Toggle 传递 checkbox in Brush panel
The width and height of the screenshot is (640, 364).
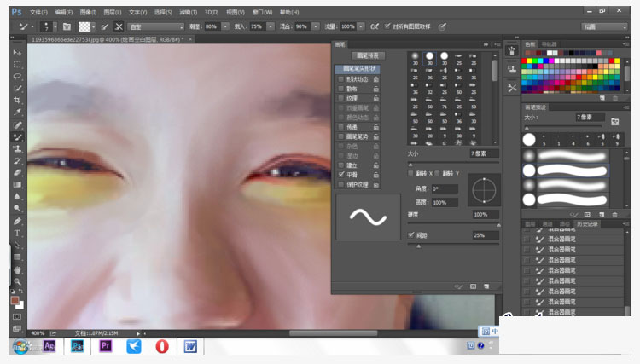pos(340,127)
